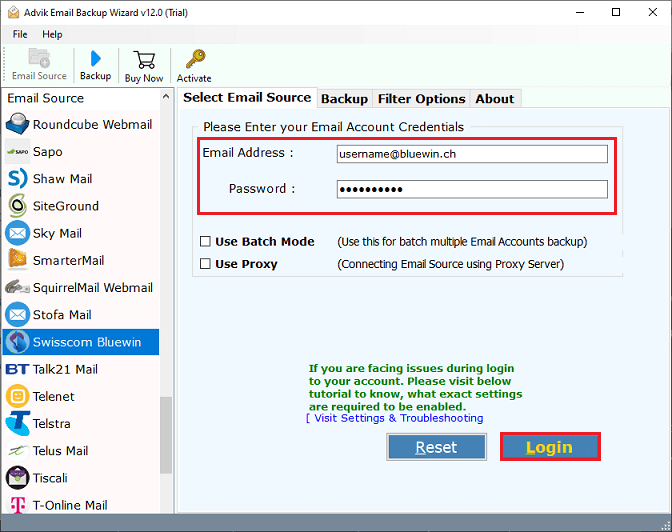Open the Filter Options tab
Screen dimensions: 672x532
point(421,99)
